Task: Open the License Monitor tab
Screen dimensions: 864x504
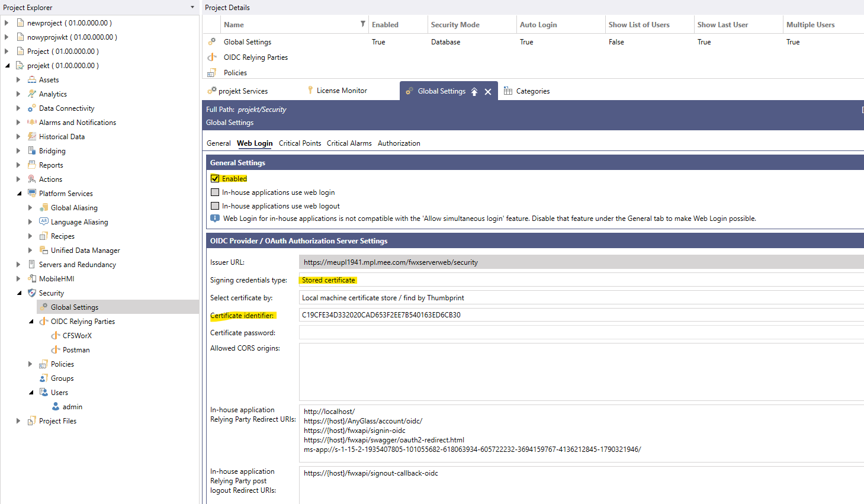Action: (341, 91)
